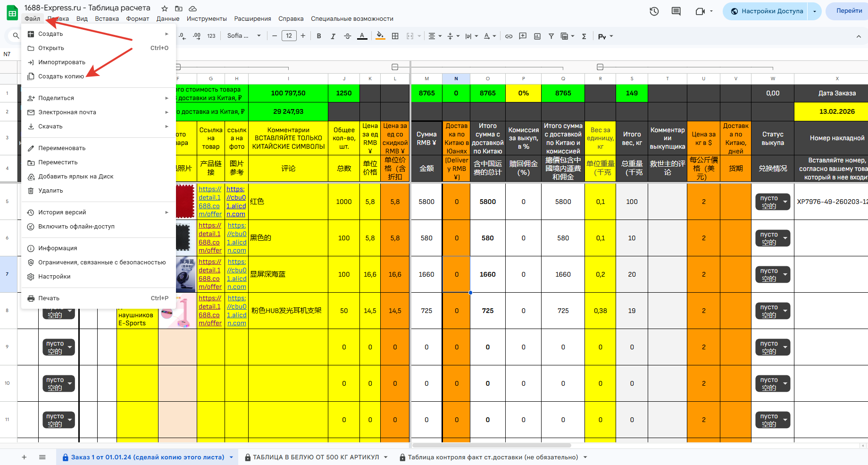Click the font size input field

pyautogui.click(x=289, y=36)
